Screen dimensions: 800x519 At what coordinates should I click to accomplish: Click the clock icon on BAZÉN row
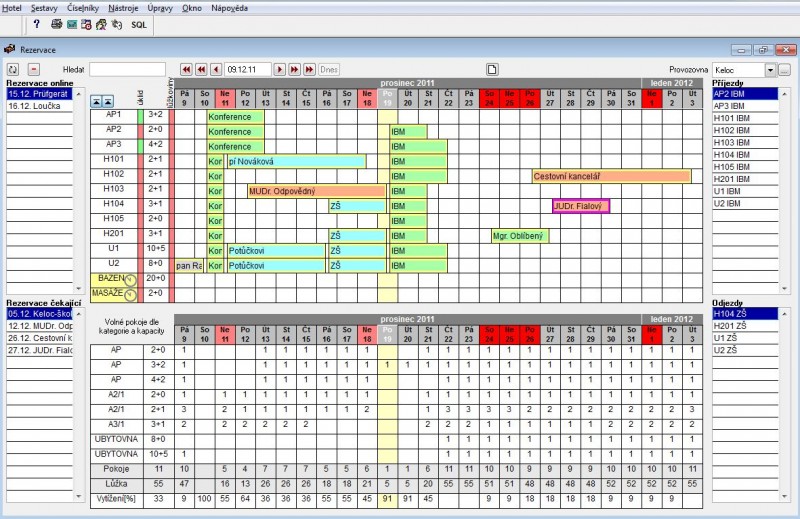[129, 278]
